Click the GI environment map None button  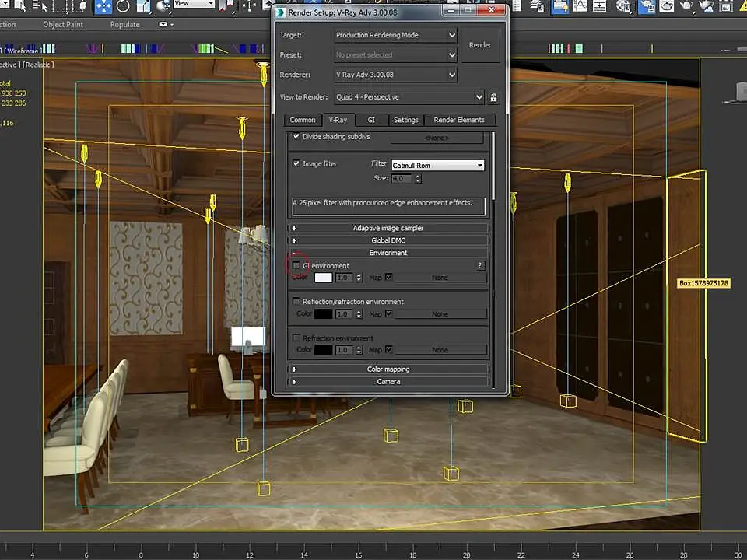coord(440,278)
